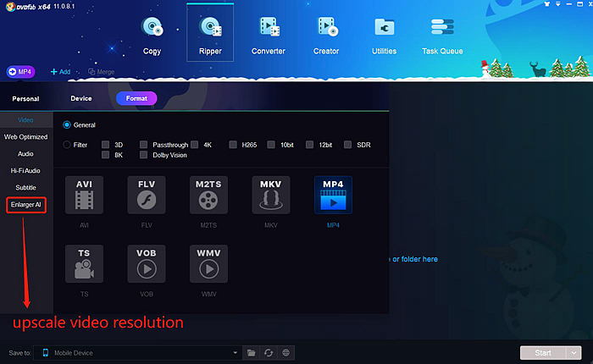Click the DVDFab logo icon
Viewport: 593px width, 364px height.
[10, 7]
